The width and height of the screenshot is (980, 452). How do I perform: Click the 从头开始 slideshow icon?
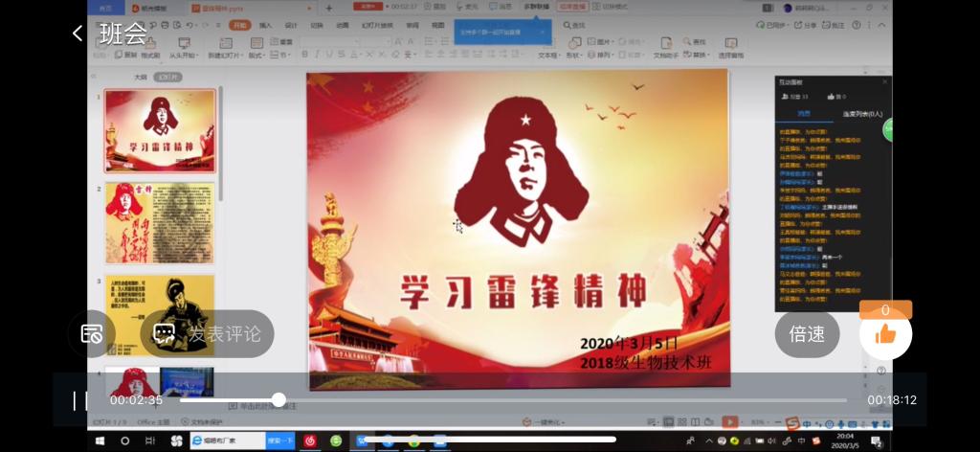184,45
